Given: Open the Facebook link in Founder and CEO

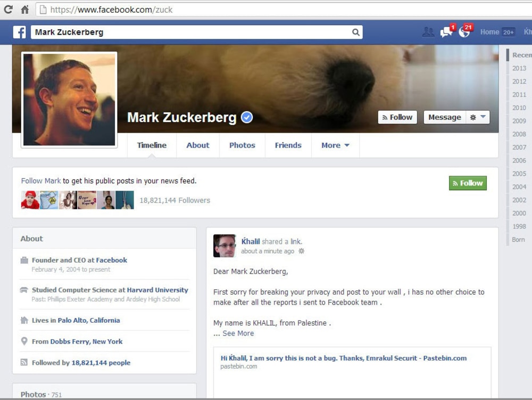Looking at the screenshot, I should [x=111, y=260].
